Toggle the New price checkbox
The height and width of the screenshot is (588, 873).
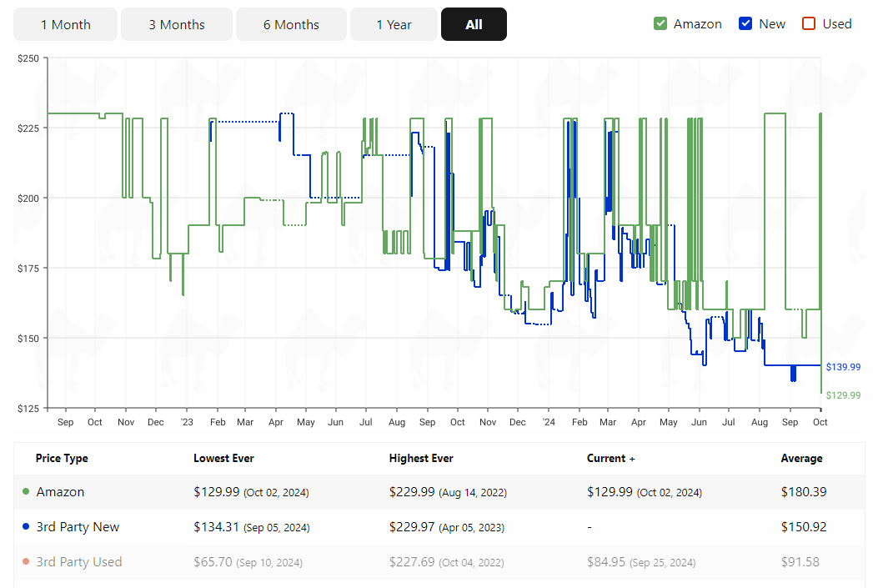pos(745,23)
